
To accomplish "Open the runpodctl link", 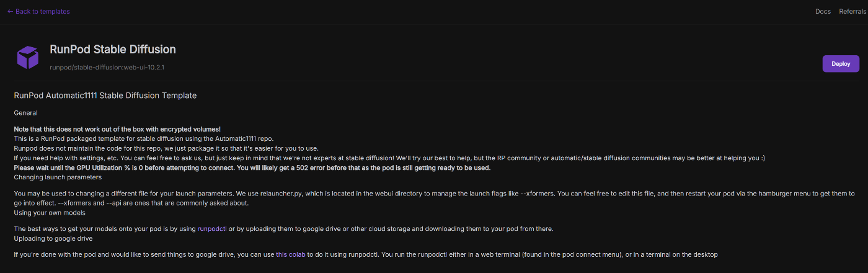I will tap(212, 229).
